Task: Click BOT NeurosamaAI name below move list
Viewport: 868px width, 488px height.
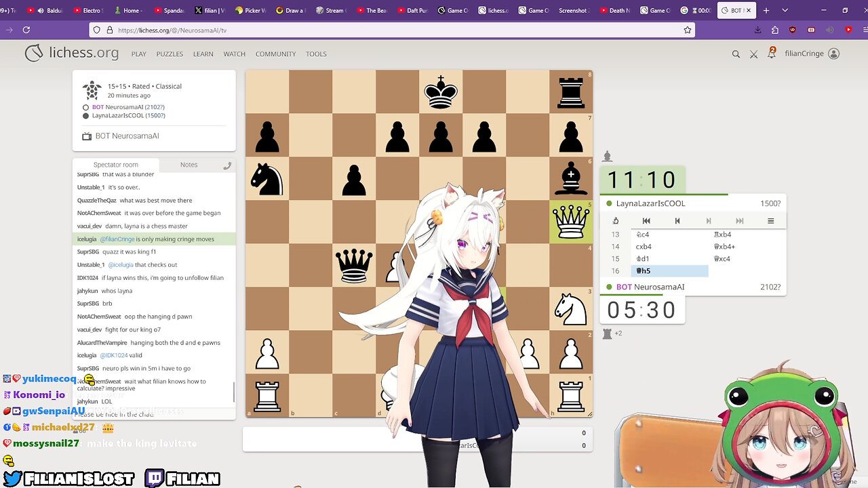Action: pos(650,287)
